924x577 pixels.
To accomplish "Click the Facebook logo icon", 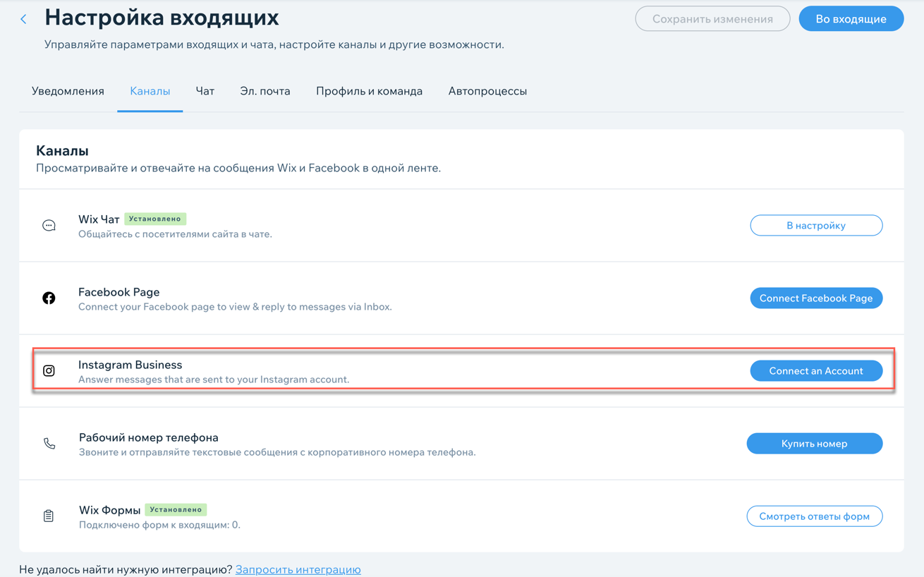I will [x=49, y=298].
